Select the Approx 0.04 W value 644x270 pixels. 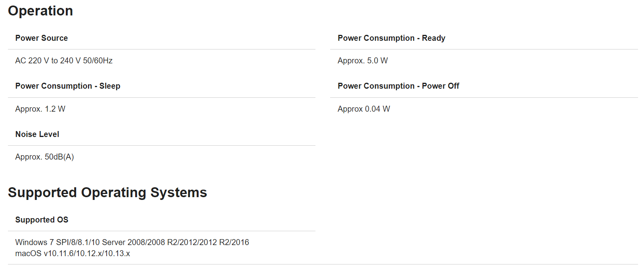(x=364, y=109)
